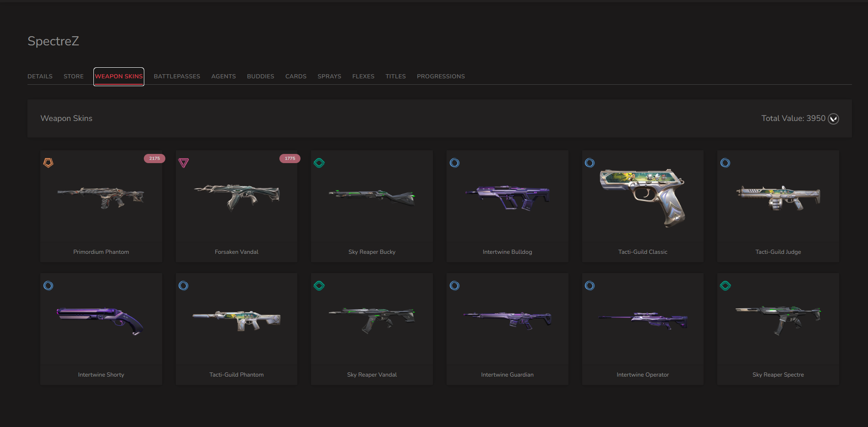
Task: Click the Weapon Skins section heading
Action: tap(66, 118)
